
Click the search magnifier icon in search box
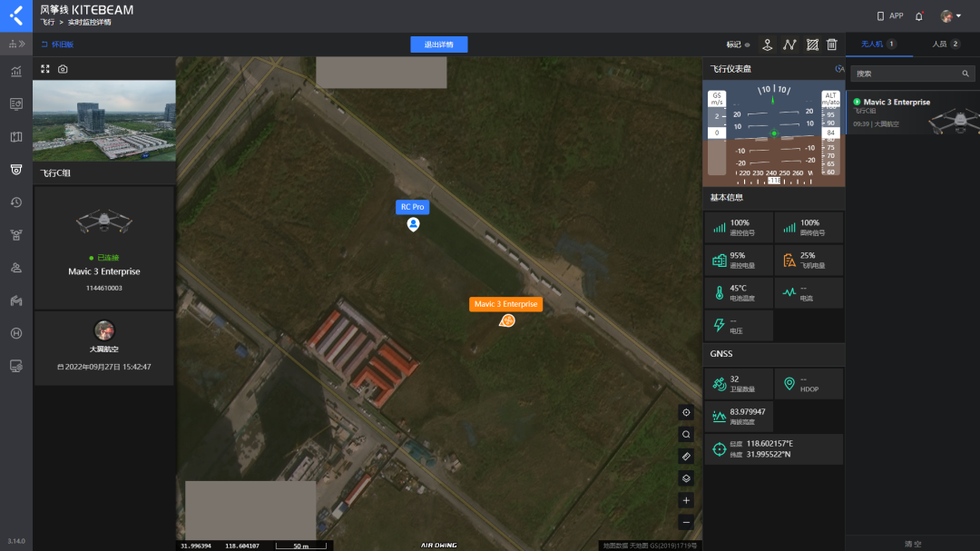tap(965, 74)
